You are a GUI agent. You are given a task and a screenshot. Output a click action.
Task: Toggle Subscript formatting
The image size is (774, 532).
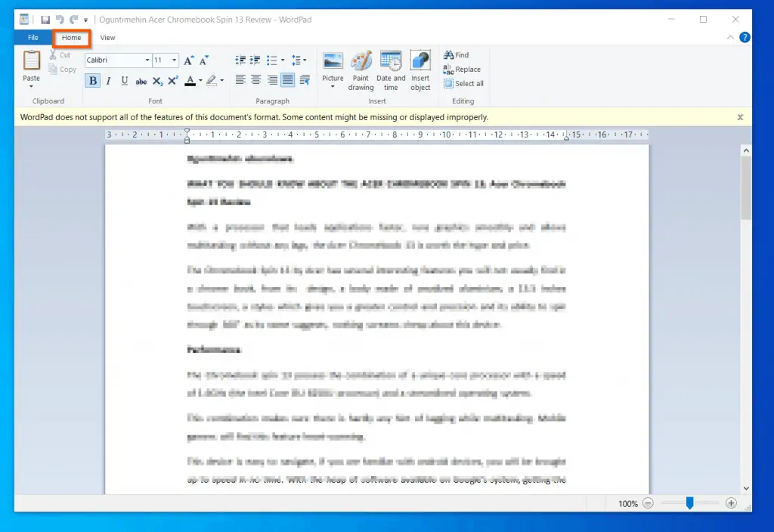point(157,81)
